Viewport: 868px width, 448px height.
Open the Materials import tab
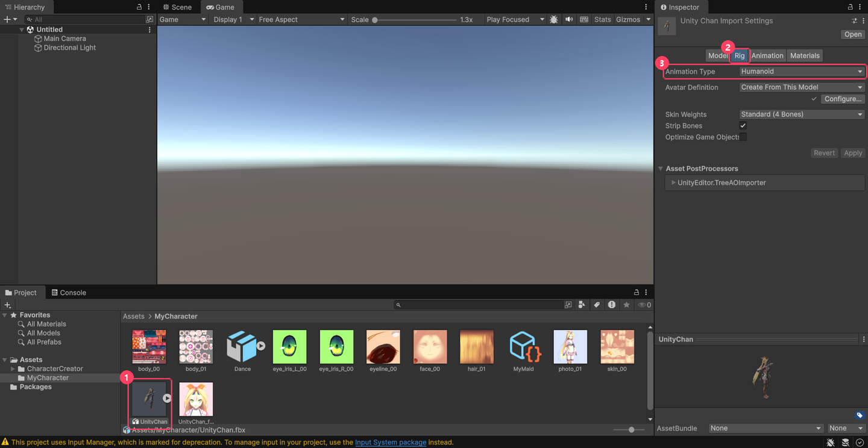pyautogui.click(x=805, y=55)
